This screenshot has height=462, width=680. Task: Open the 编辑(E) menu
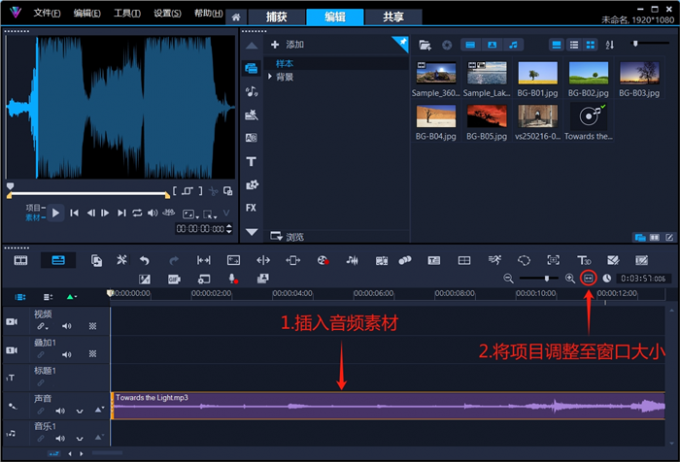click(x=87, y=13)
